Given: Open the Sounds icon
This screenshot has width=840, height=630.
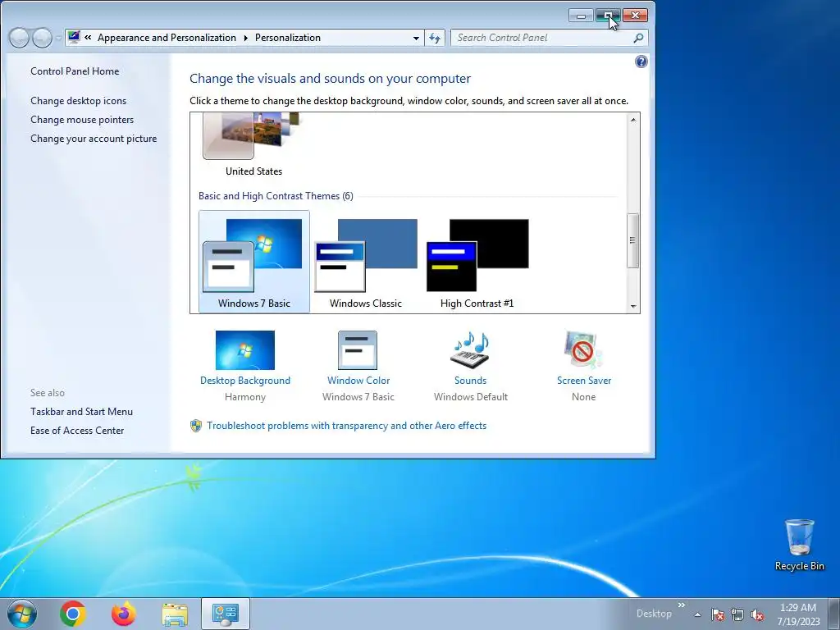Looking at the screenshot, I should (x=470, y=350).
